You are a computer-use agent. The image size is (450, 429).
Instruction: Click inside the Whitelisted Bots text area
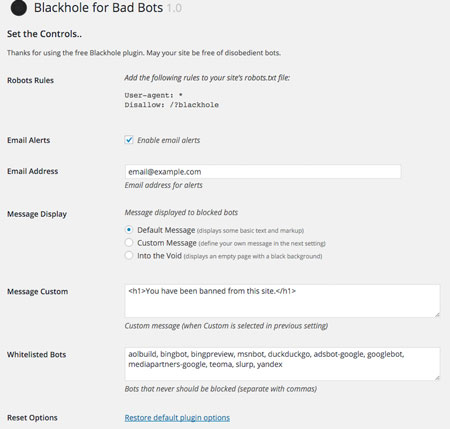pyautogui.click(x=282, y=364)
